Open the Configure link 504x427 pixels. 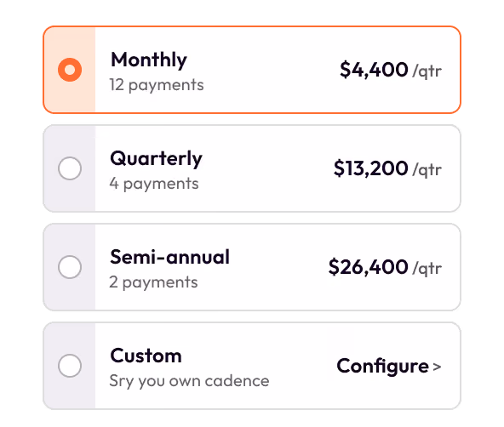coord(389,366)
